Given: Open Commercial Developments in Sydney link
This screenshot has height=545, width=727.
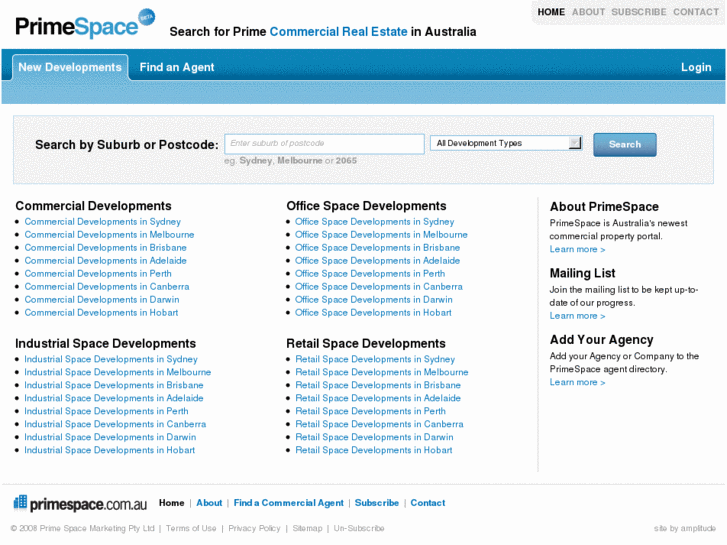Looking at the screenshot, I should click(x=103, y=222).
